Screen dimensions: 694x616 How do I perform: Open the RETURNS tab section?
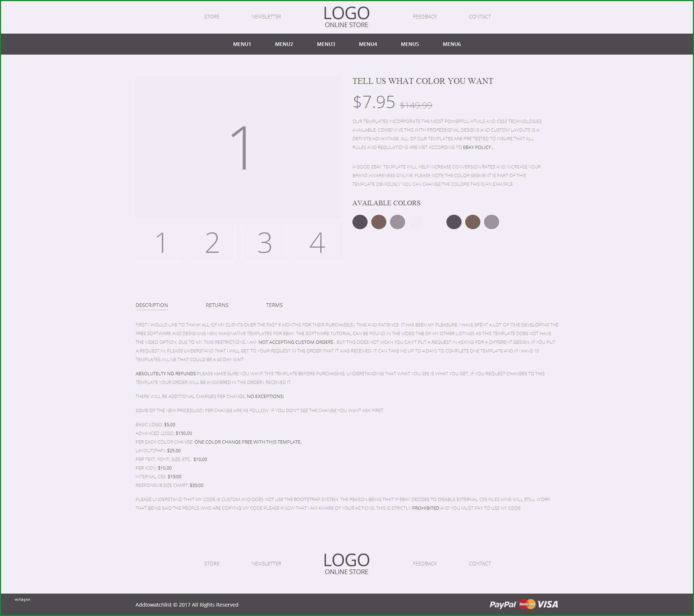point(217,304)
